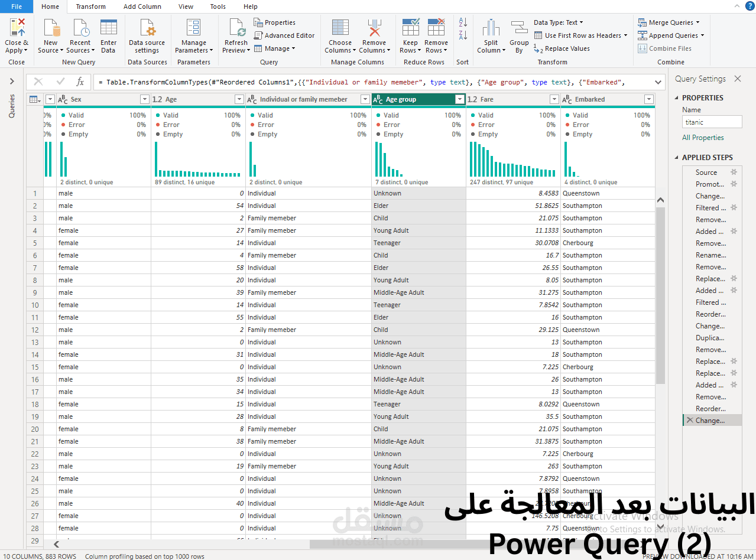Open the Embarked column filter dropdown

(x=649, y=99)
